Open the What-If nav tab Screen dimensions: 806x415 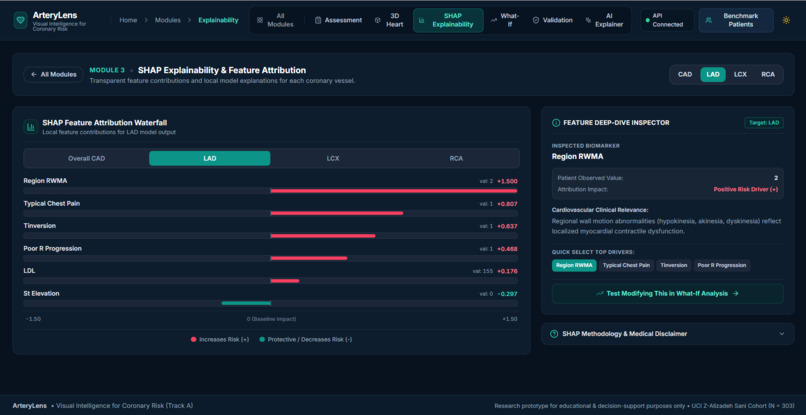click(504, 21)
